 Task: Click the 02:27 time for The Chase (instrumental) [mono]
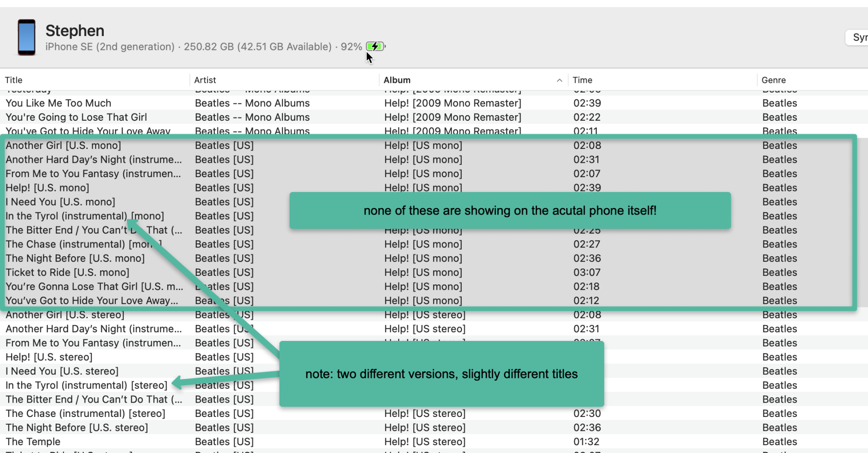pyautogui.click(x=586, y=244)
